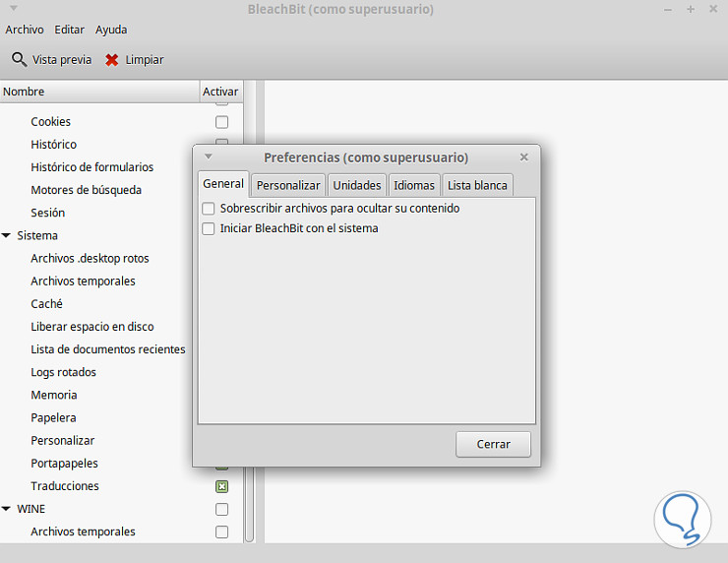
Task: Open the Editar menu
Action: 69,30
